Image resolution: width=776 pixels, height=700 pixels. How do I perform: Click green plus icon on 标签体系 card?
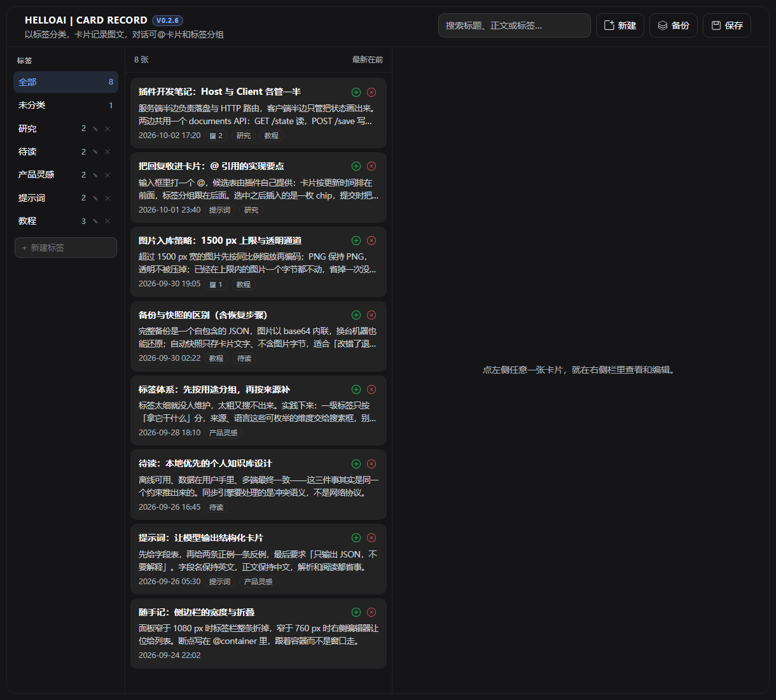[x=356, y=389]
